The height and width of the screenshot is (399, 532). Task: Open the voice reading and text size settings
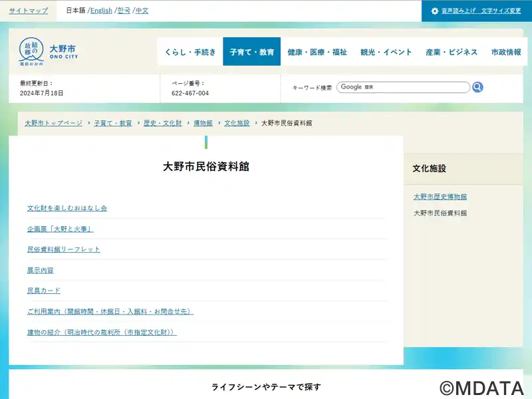476,11
